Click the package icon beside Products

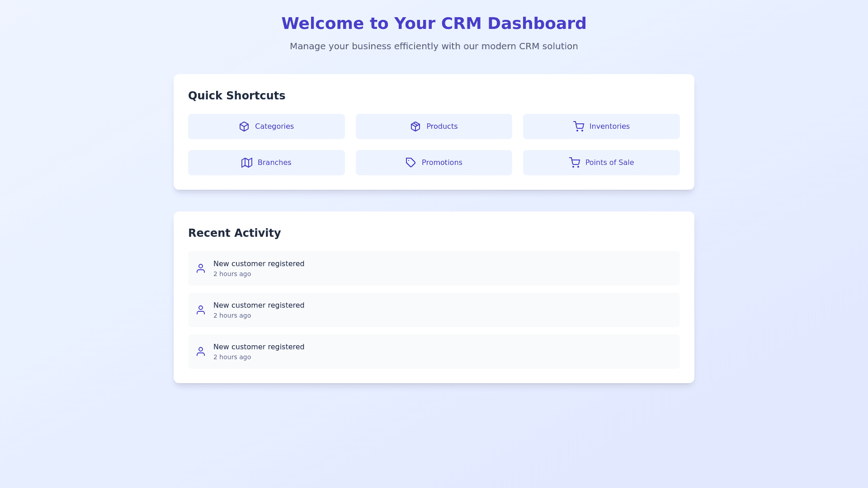point(415,127)
